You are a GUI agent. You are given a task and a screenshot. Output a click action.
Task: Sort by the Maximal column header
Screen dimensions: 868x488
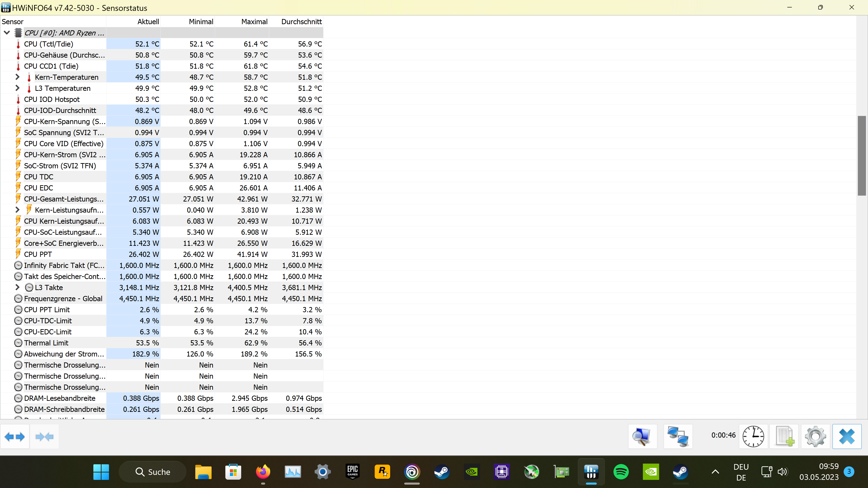point(254,21)
